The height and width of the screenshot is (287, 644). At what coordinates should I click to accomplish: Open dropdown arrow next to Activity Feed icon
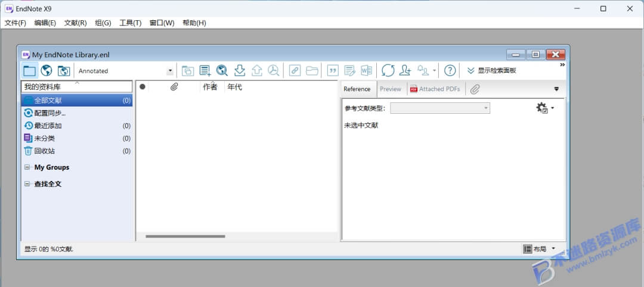click(435, 70)
